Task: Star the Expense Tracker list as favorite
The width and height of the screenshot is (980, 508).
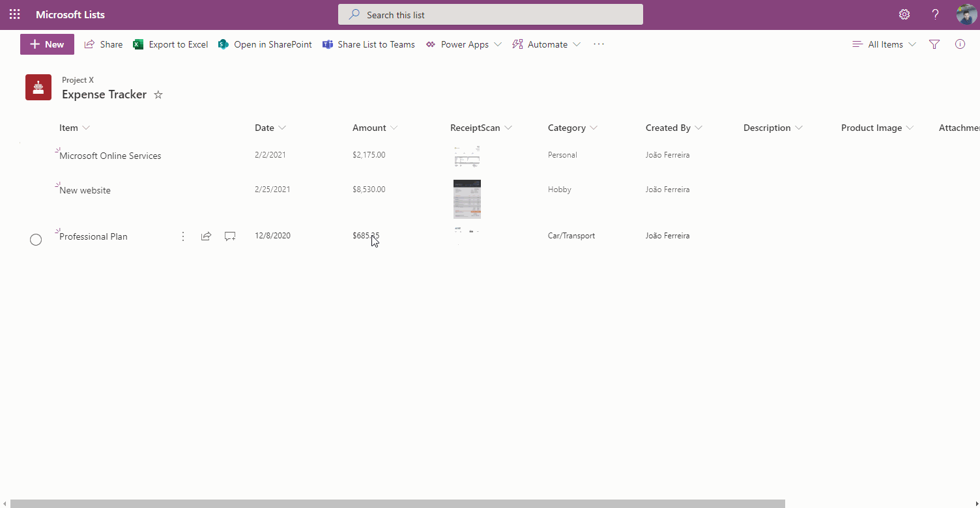Action: (158, 94)
